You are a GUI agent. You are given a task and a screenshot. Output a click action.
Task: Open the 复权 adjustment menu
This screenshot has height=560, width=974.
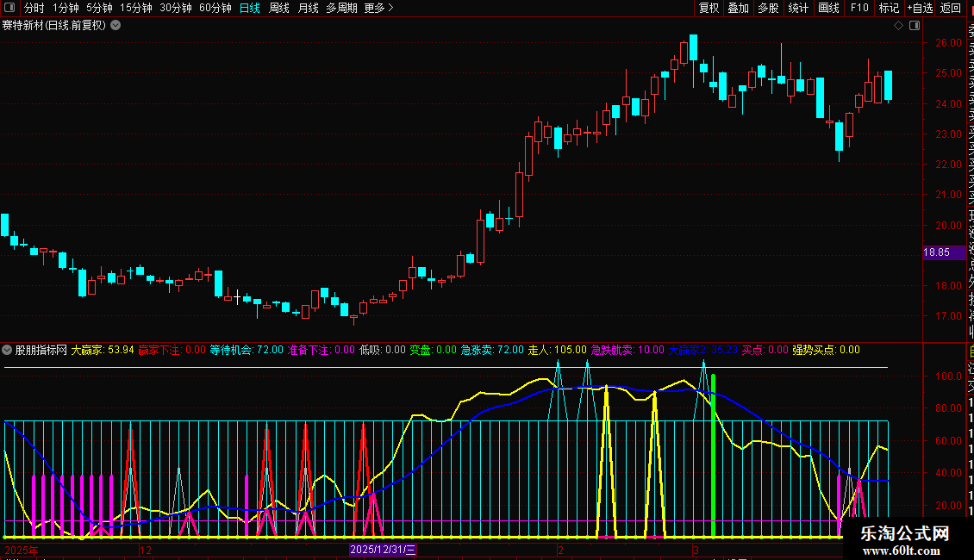point(709,9)
